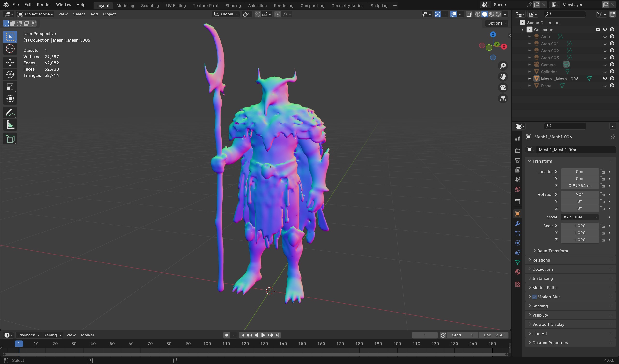619x364 pixels.
Task: Enable the Motion Blur checkbox
Action: click(x=534, y=297)
